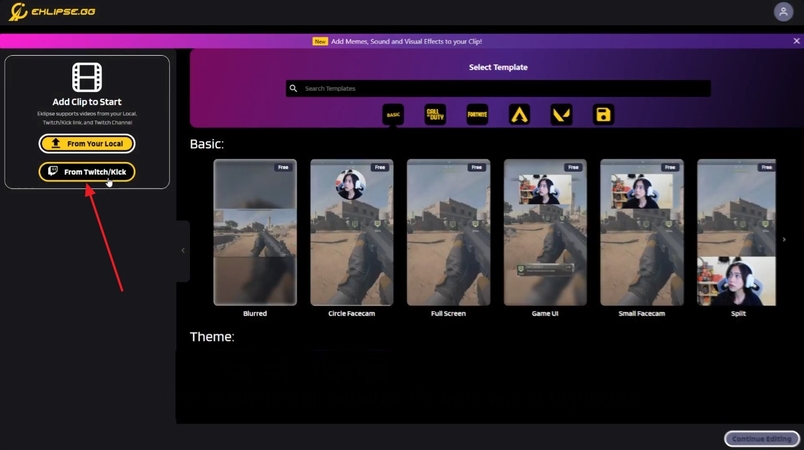Upload a clip with From Your Local
The width and height of the screenshot is (804, 450).
tap(87, 144)
